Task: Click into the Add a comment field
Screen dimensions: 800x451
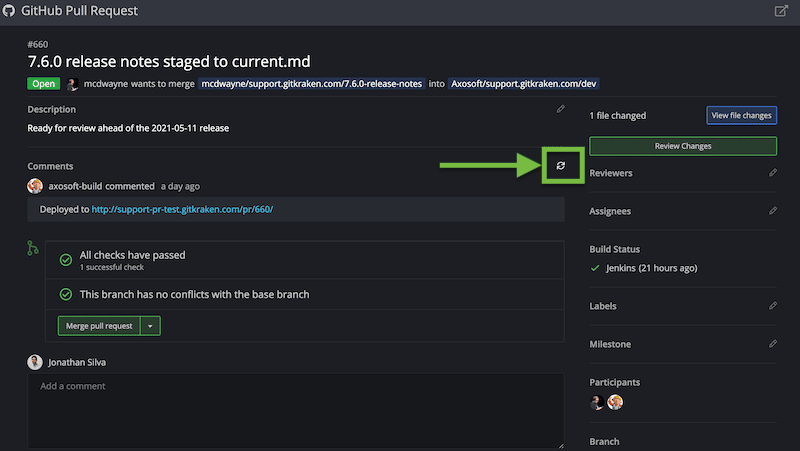Action: tap(296, 410)
